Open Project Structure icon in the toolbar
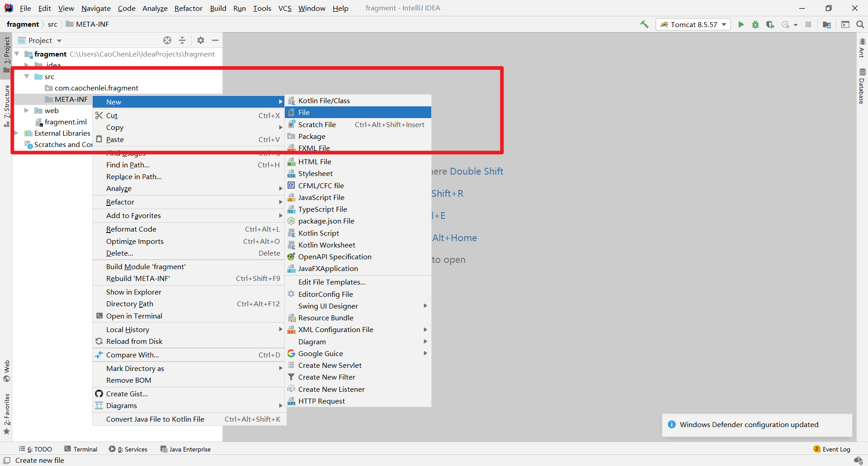Image resolution: width=868 pixels, height=466 pixels. click(x=827, y=24)
